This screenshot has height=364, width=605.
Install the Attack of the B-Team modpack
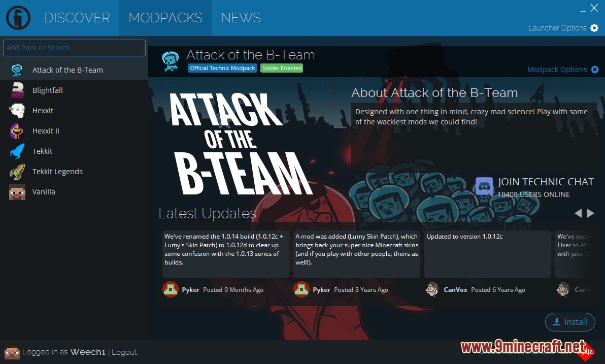pyautogui.click(x=570, y=322)
